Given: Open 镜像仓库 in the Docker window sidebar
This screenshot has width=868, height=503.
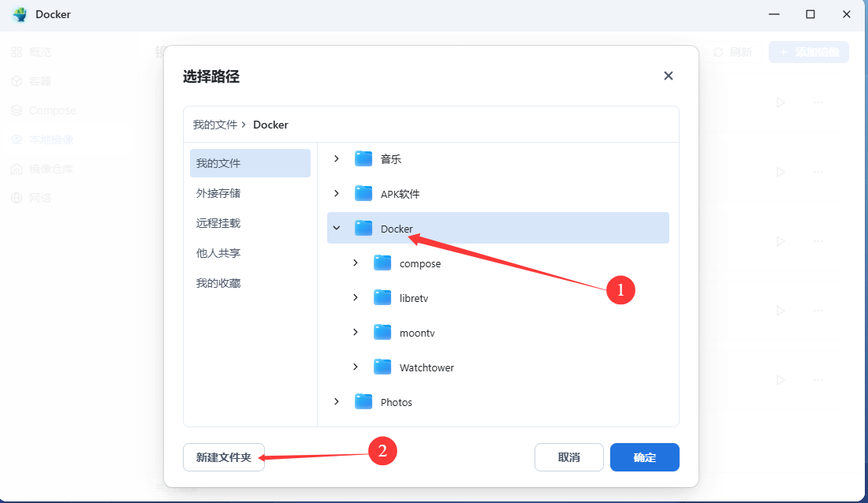Looking at the screenshot, I should coord(51,169).
